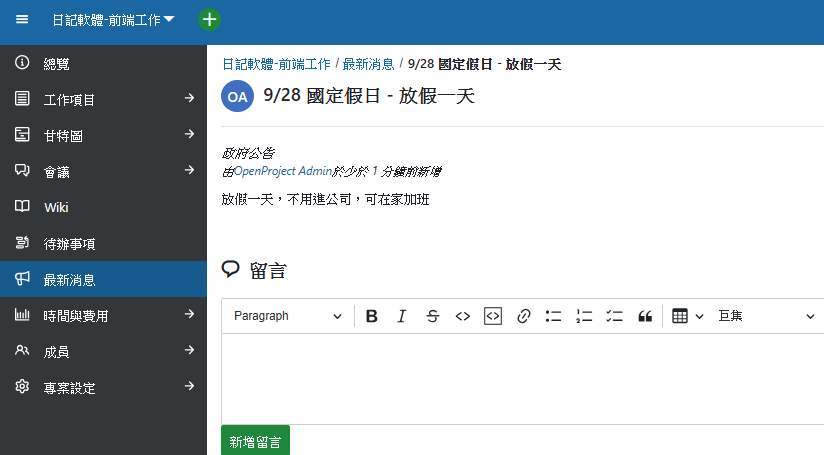Click the insert table icon

coord(679,316)
